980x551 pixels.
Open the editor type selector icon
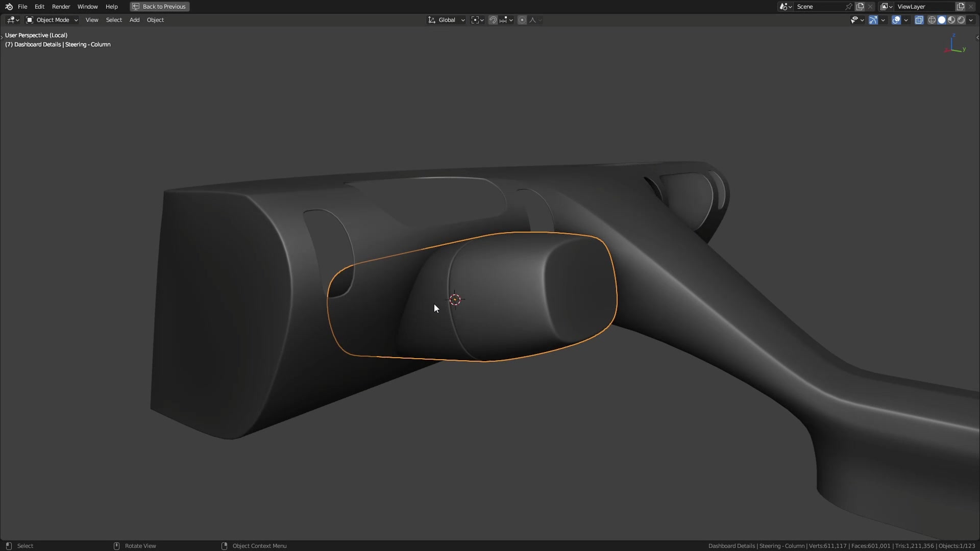13,20
